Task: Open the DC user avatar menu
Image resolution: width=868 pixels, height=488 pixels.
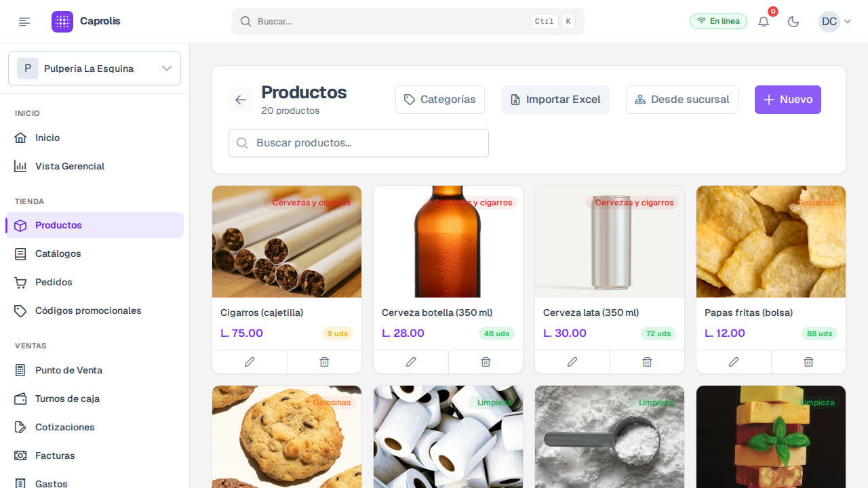Action: (835, 22)
